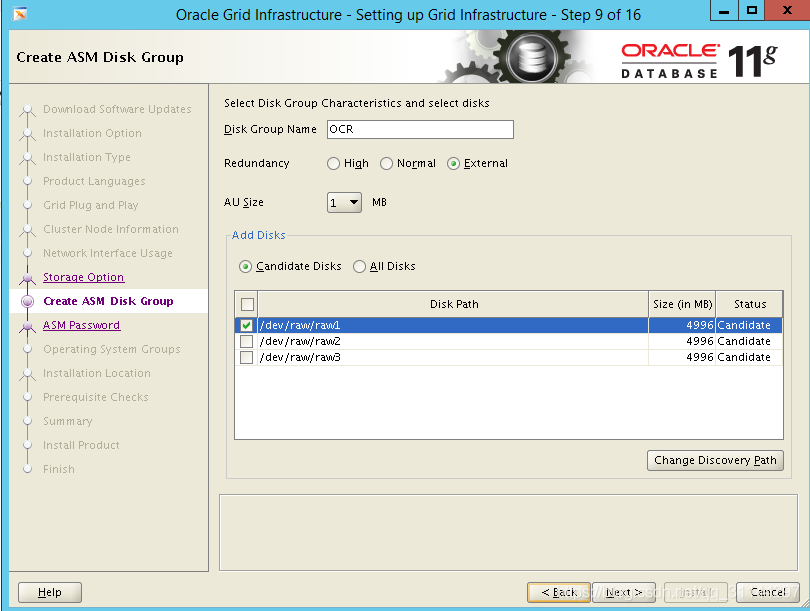Close the installer window
Screen dimensions: 810x611
787,10
